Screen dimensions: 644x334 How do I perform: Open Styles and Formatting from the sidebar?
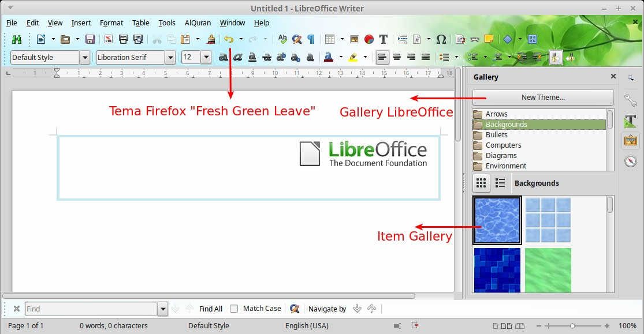[631, 121]
